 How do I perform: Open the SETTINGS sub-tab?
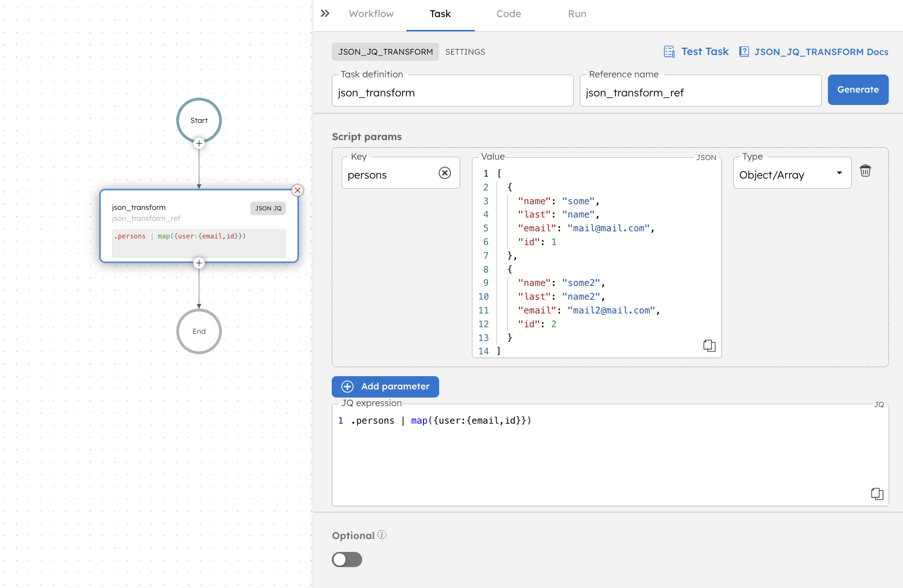pos(465,52)
